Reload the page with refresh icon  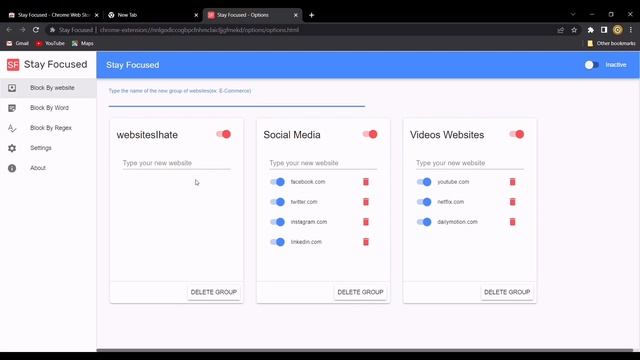[x=36, y=30]
